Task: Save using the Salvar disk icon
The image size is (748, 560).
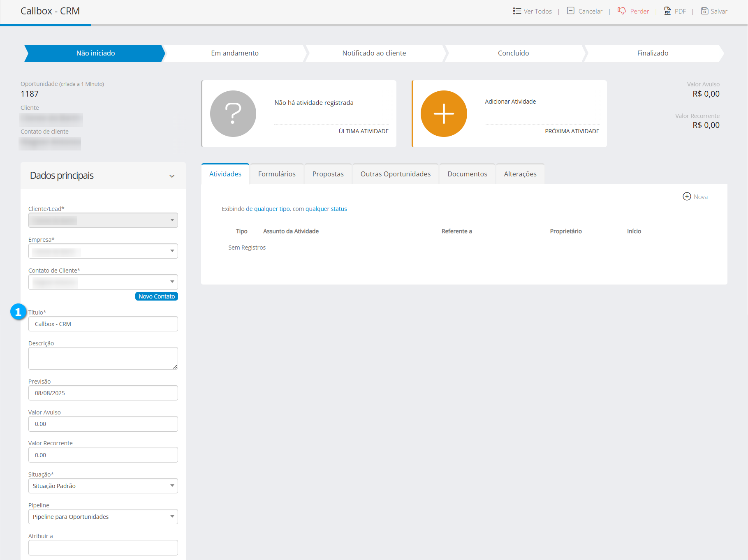Action: [704, 11]
